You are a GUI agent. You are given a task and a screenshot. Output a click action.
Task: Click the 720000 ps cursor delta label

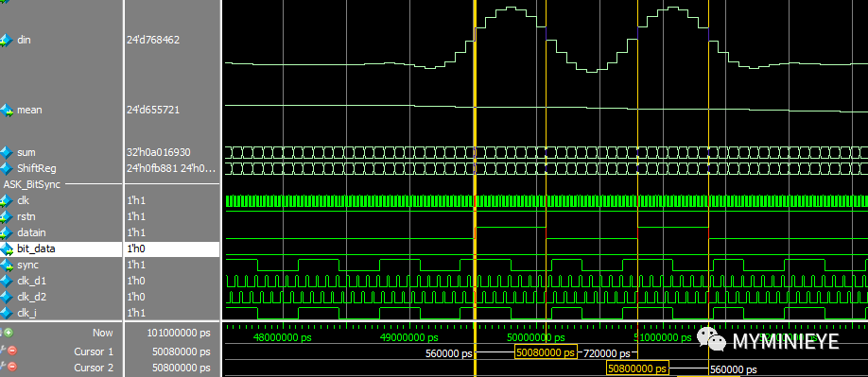[x=607, y=353]
